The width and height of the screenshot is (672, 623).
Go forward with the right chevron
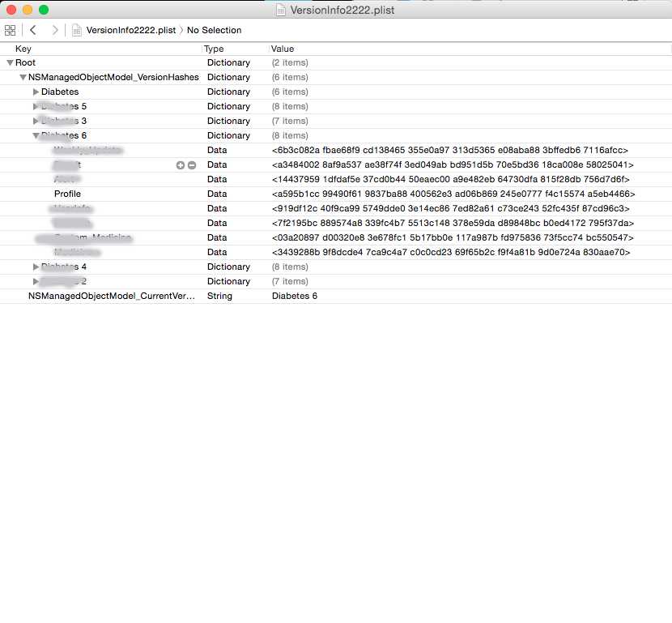[55, 30]
